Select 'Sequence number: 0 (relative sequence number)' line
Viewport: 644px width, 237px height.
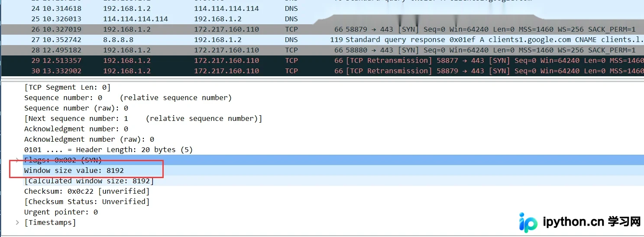click(x=128, y=97)
